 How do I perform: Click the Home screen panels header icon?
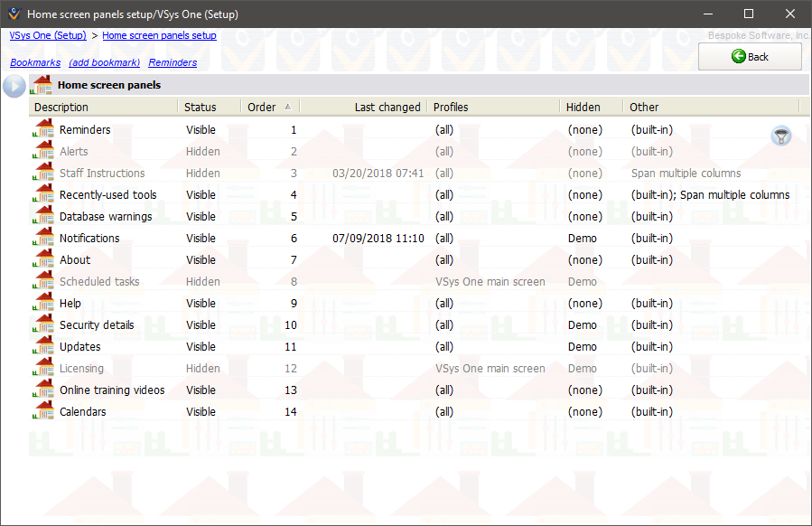(x=42, y=85)
